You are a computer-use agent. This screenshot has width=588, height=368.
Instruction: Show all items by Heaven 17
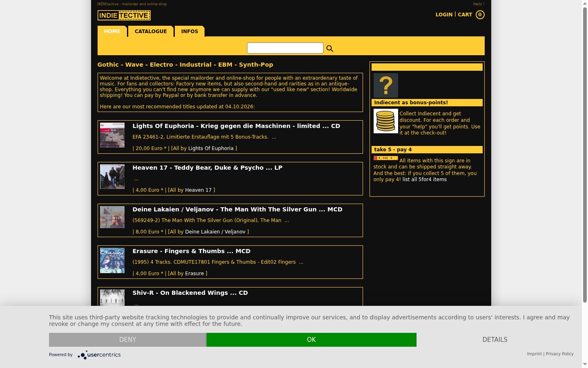click(x=198, y=190)
